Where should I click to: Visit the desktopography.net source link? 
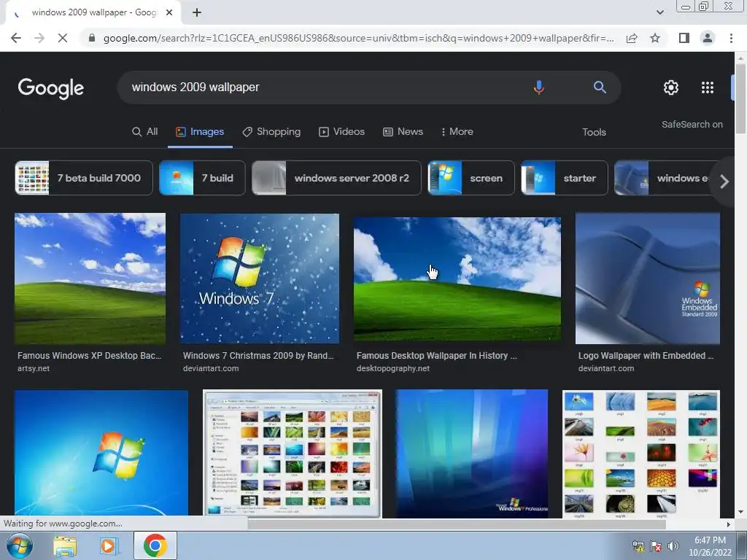[393, 368]
